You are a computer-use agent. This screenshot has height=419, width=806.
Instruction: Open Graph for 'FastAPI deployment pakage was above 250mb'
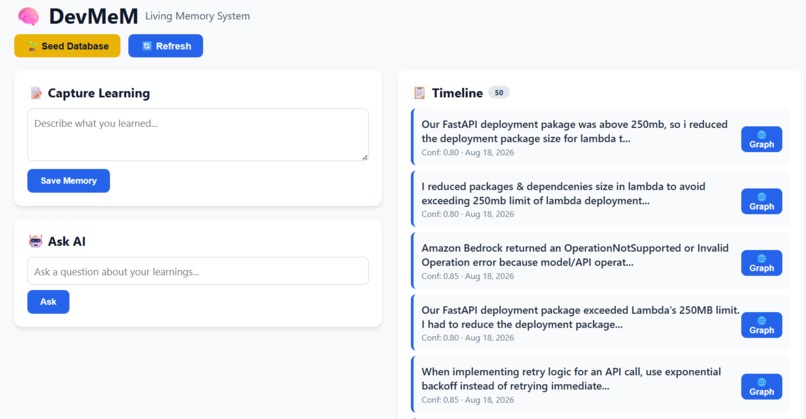pyautogui.click(x=761, y=139)
